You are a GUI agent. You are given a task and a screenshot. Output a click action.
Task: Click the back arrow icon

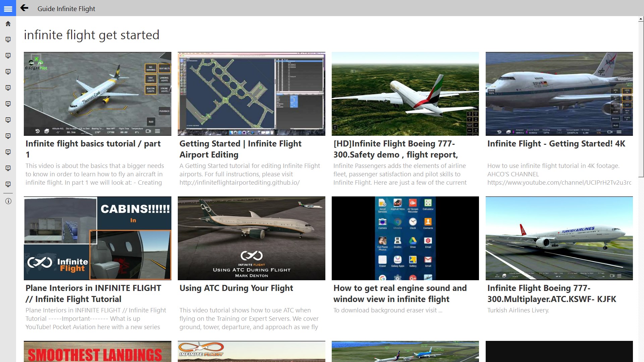click(24, 8)
